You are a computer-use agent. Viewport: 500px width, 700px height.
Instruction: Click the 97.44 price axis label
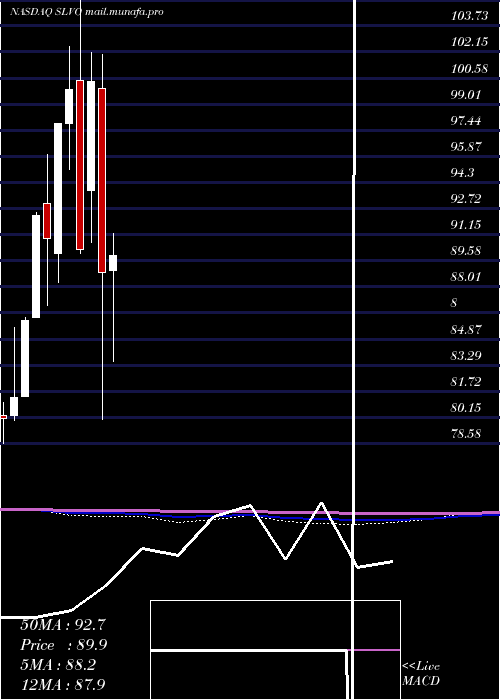tap(466, 121)
